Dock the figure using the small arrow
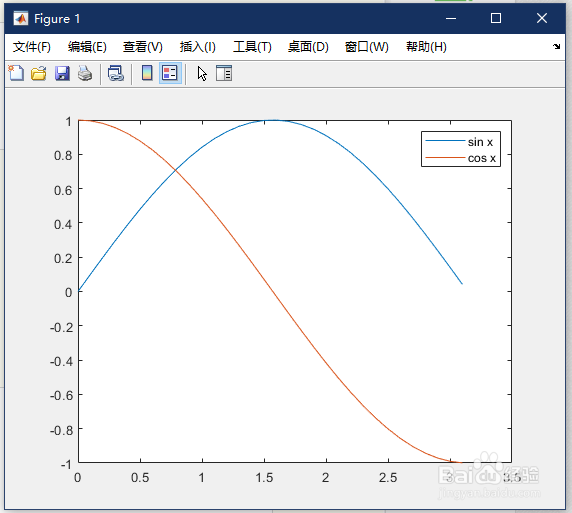Image resolution: width=572 pixels, height=513 pixels. point(556,46)
